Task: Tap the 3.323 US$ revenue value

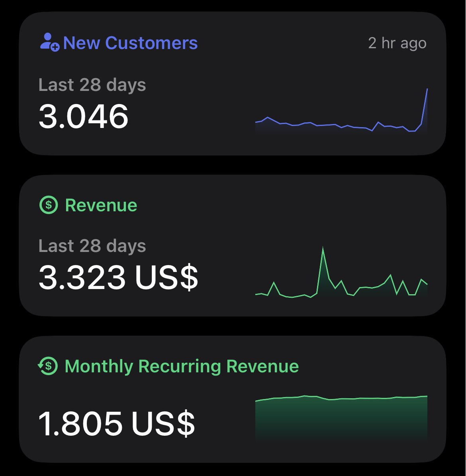Action: 118,277
